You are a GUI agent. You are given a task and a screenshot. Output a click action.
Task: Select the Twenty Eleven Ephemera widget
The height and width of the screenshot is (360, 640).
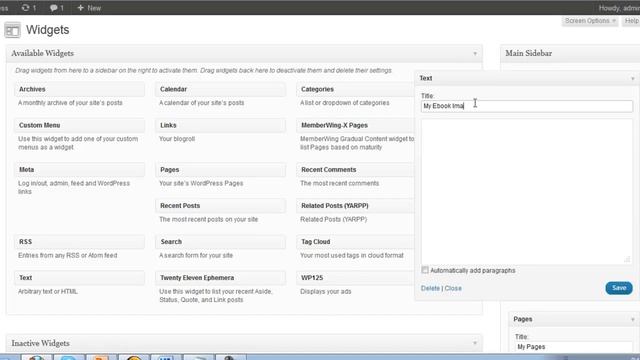click(220, 278)
